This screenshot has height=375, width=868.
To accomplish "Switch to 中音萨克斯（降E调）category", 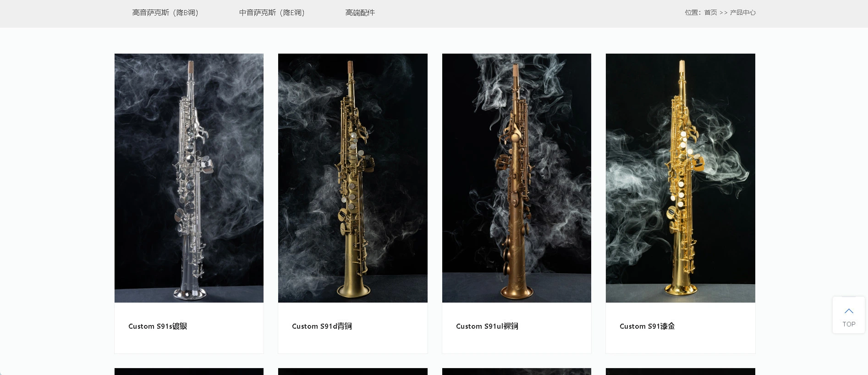I will coord(272,13).
